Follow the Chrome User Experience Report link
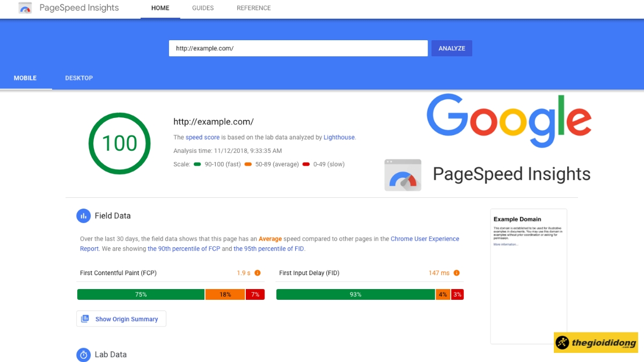The width and height of the screenshot is (644, 362). 425,239
